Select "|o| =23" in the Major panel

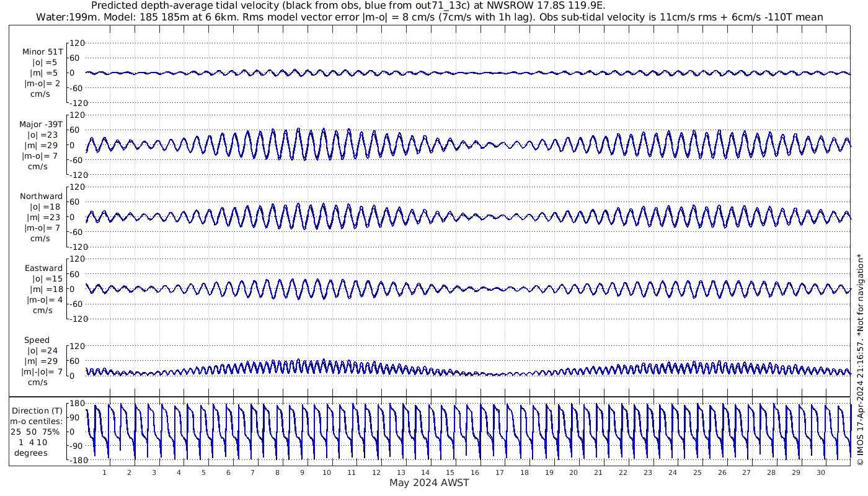[x=42, y=135]
